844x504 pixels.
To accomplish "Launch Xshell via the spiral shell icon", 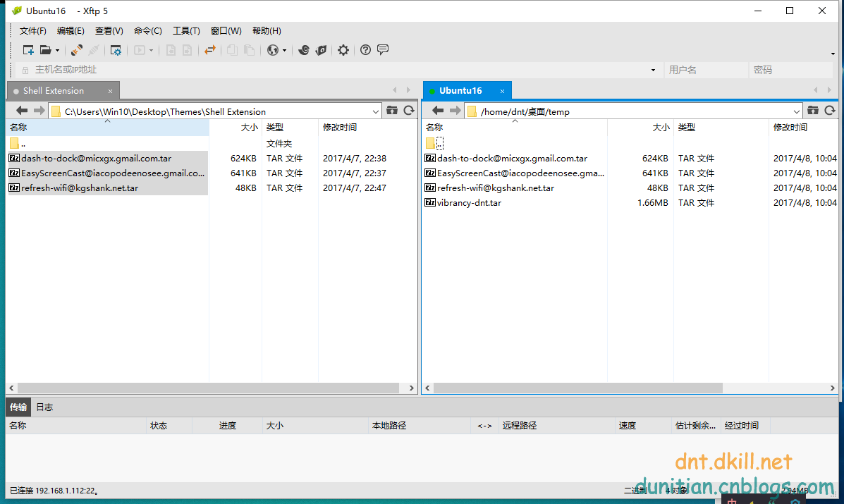I will tap(304, 50).
